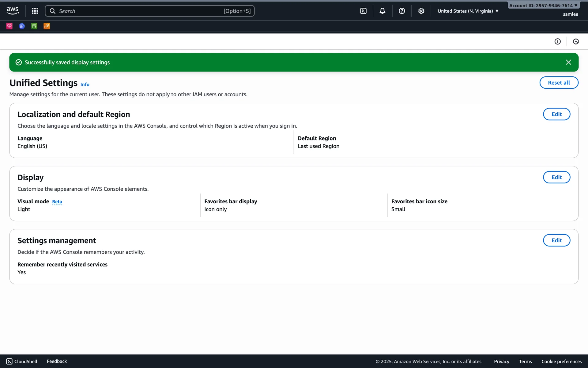Screen dimensions: 588x368
Task: Open the services grid menu
Action: point(35,11)
